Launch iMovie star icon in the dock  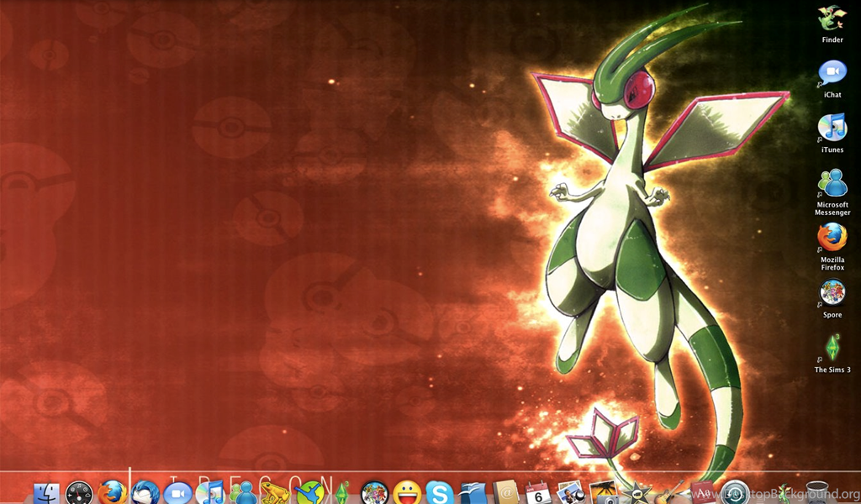click(x=637, y=493)
